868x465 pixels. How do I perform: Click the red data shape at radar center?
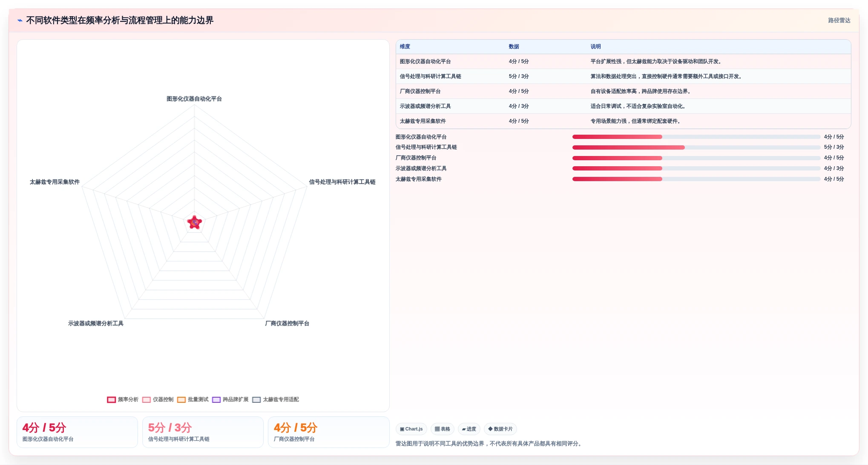pos(195,222)
